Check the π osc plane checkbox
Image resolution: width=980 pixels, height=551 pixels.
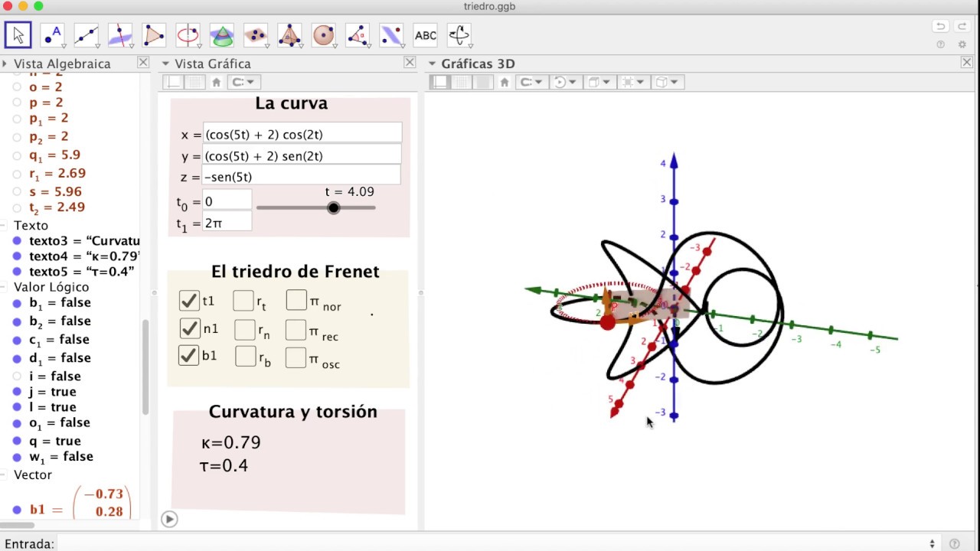click(x=296, y=357)
